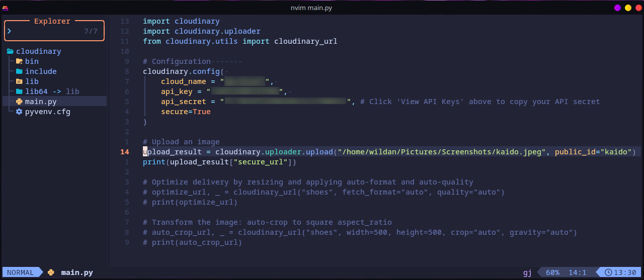The width and height of the screenshot is (644, 280).
Task: Click the cloudinary root folder icon
Action: (x=10, y=51)
